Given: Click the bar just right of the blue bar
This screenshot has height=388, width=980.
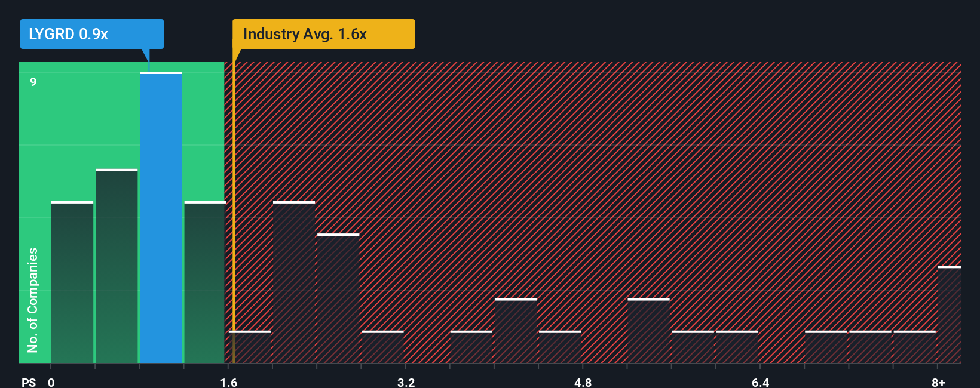Looking at the screenshot, I should pos(205,282).
